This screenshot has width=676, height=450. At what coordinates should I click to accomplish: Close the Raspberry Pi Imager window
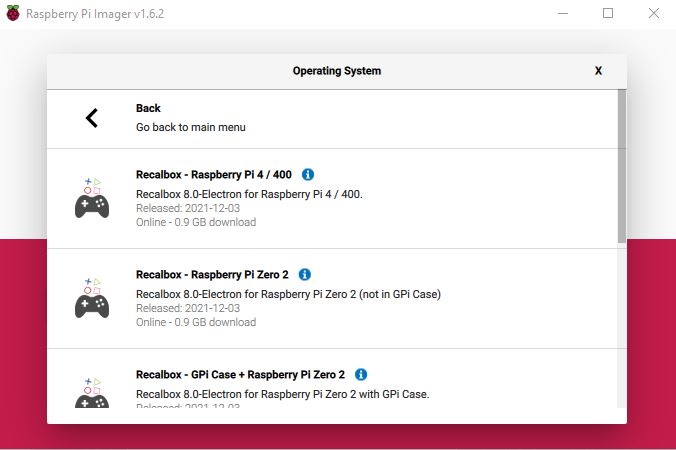654,13
